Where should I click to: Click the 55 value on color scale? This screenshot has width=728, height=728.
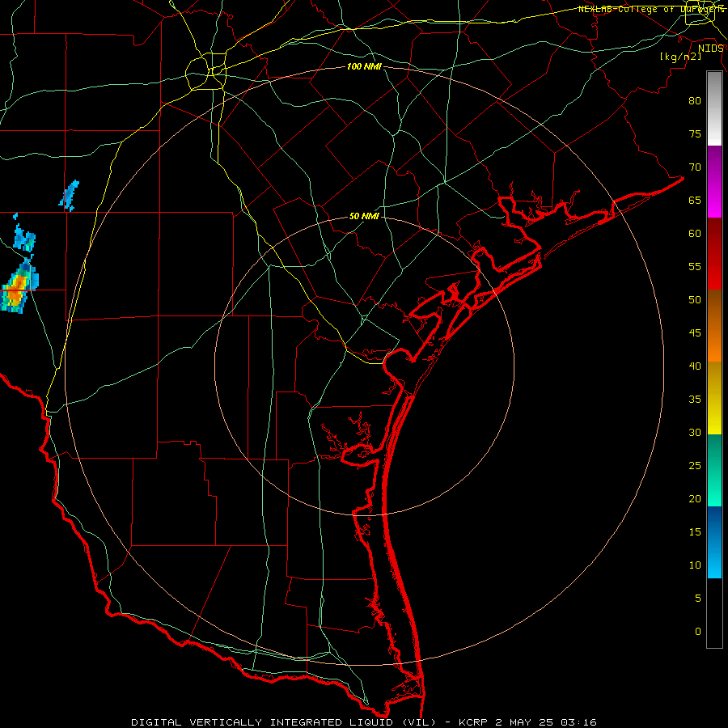click(695, 267)
